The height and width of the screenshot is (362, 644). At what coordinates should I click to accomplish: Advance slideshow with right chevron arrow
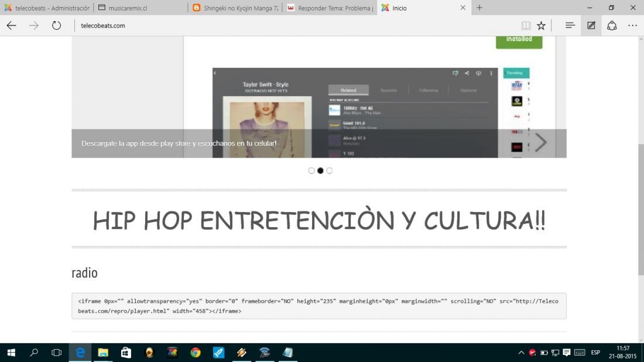click(x=540, y=143)
